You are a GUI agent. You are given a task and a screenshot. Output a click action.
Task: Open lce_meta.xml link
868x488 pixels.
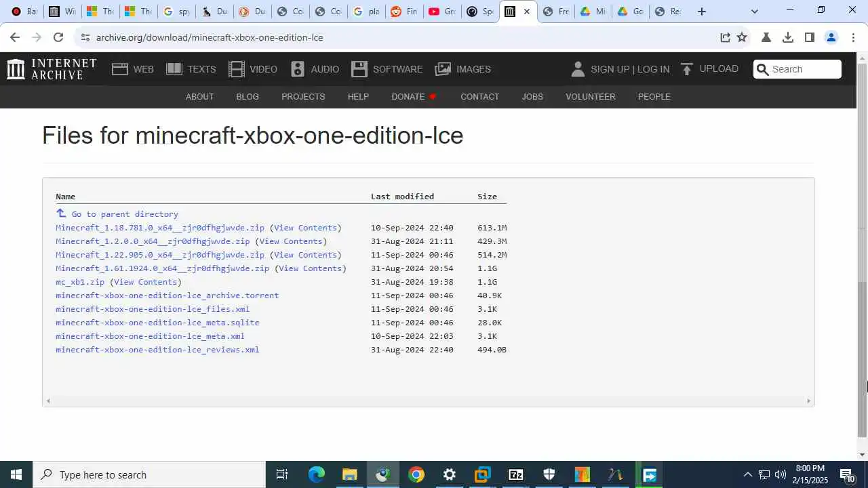(x=150, y=336)
